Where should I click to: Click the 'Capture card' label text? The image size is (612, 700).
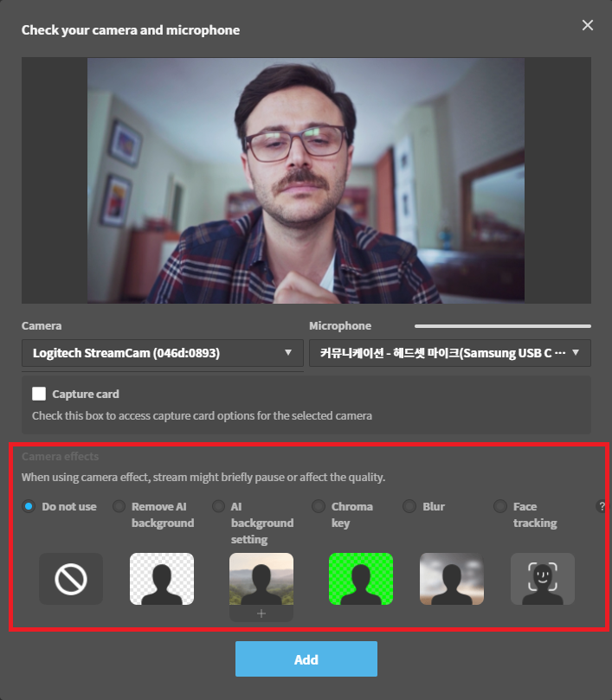pyautogui.click(x=86, y=395)
